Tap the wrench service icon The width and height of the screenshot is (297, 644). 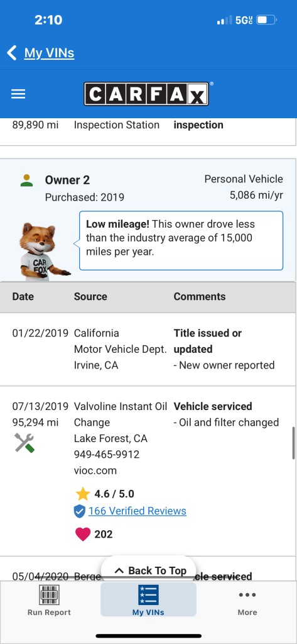point(24,443)
